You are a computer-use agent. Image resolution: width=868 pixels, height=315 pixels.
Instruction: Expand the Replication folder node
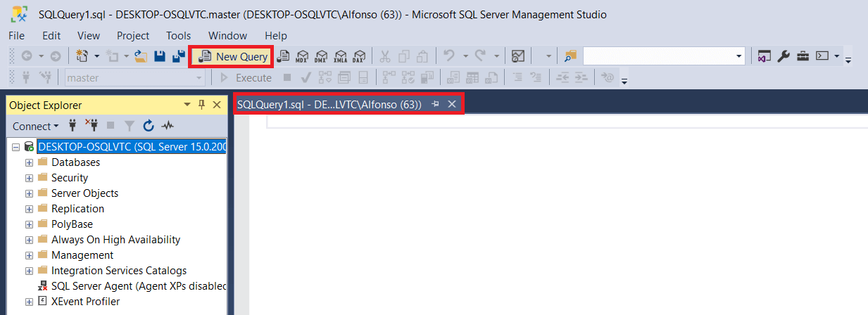click(29, 209)
